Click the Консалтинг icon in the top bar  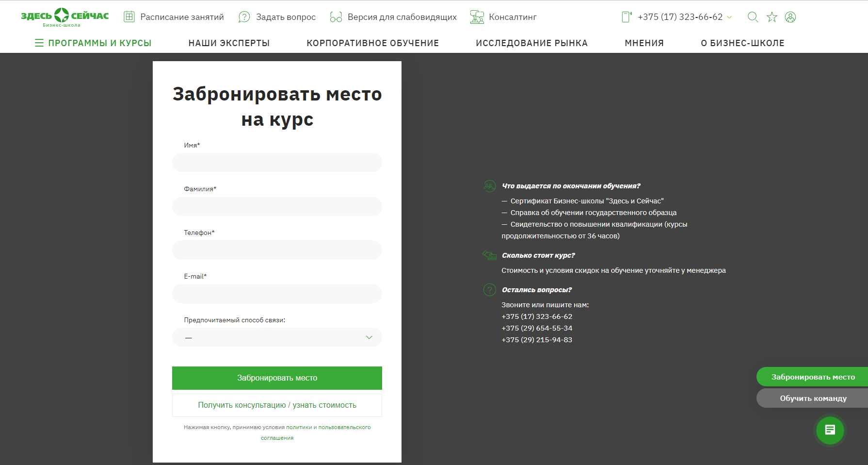pos(477,17)
